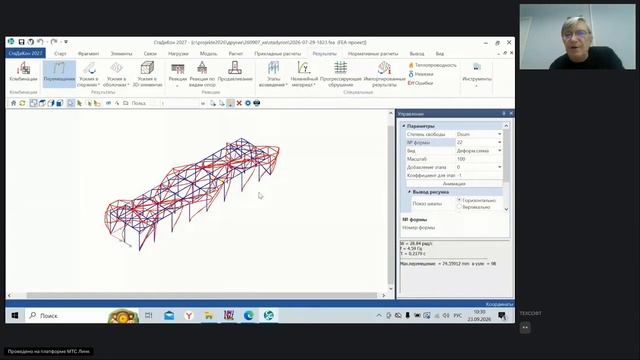640x360 pixels.
Task: Open the № формы dropdown
Action: [500, 142]
